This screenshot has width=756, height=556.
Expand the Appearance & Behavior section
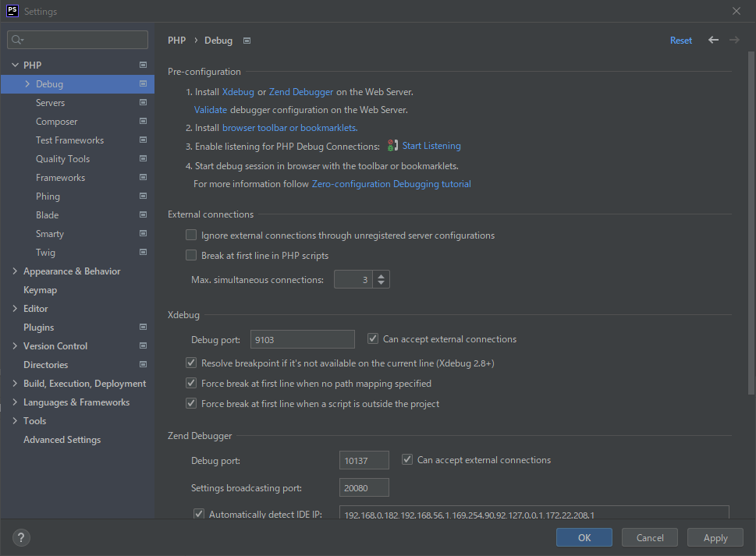click(x=15, y=271)
